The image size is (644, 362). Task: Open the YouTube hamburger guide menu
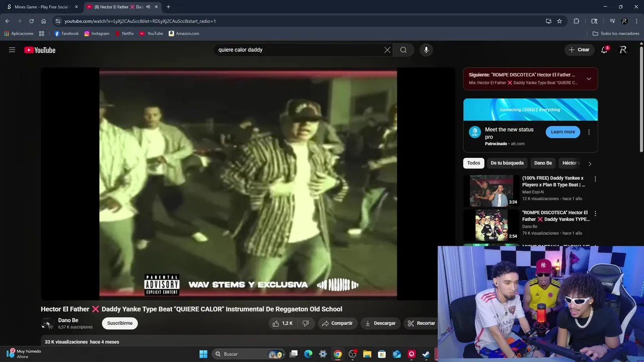pyautogui.click(x=12, y=50)
